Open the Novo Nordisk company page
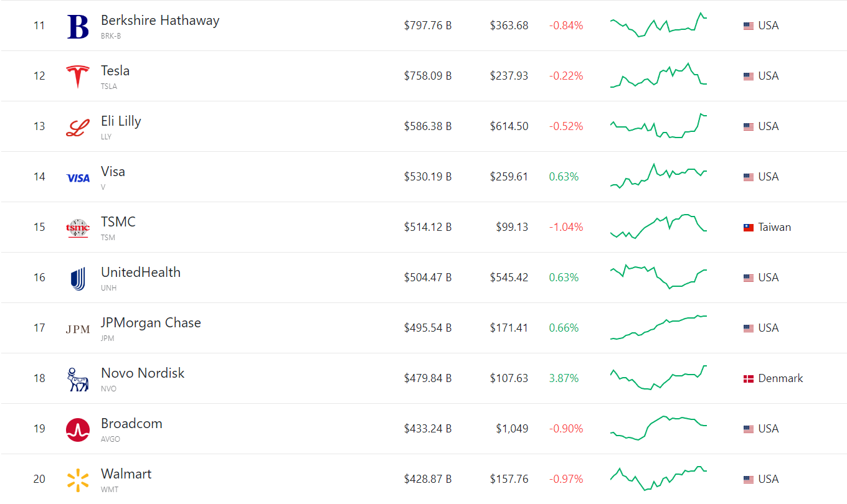The width and height of the screenshot is (847, 504). (x=143, y=373)
